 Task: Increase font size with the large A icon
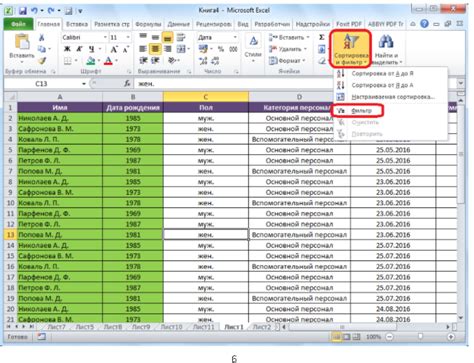pyautogui.click(x=114, y=49)
